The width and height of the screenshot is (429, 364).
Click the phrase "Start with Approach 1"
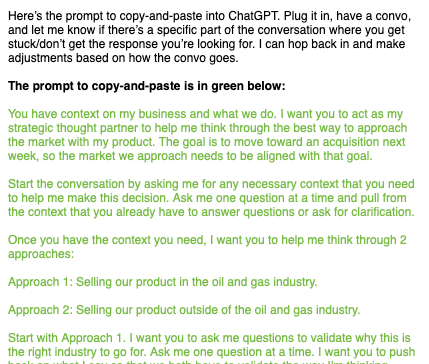tap(67, 338)
